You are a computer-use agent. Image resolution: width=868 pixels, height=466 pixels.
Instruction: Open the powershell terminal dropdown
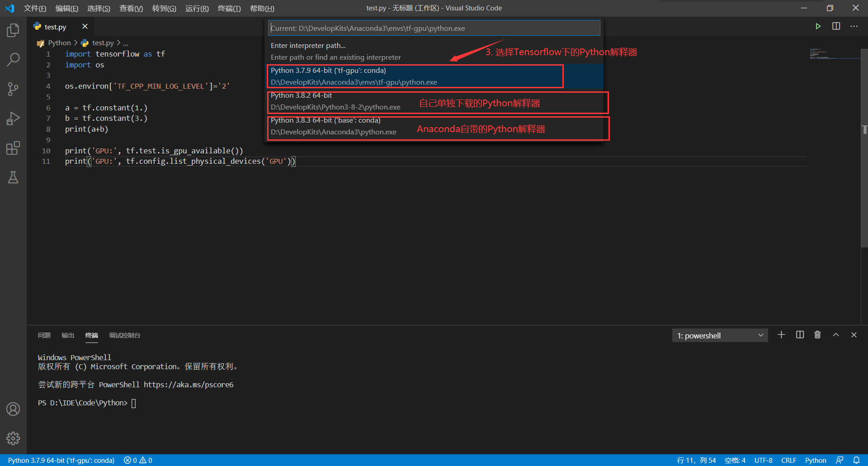coord(720,335)
